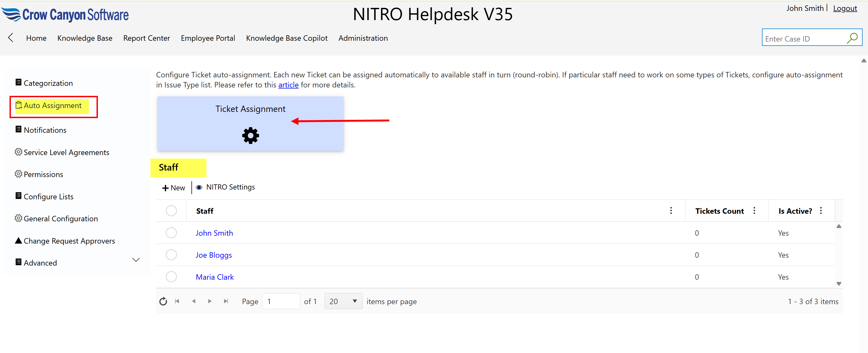The image size is (868, 353).
Task: Open Staff column options menu
Action: pos(671,211)
